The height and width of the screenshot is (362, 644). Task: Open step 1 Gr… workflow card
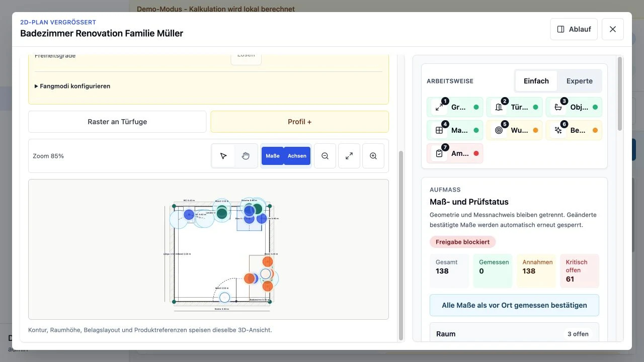pos(455,107)
